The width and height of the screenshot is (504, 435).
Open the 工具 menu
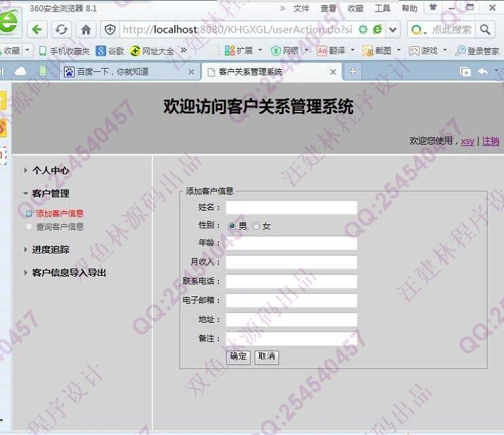click(382, 8)
